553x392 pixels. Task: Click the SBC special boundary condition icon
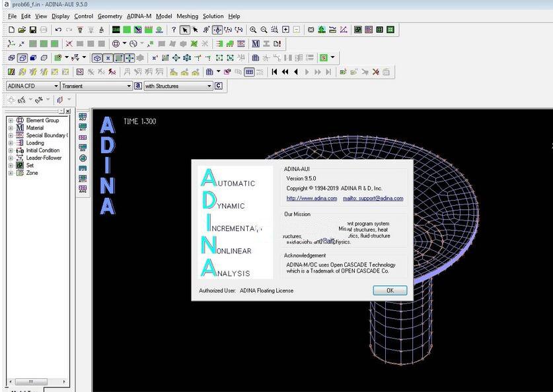241,44
